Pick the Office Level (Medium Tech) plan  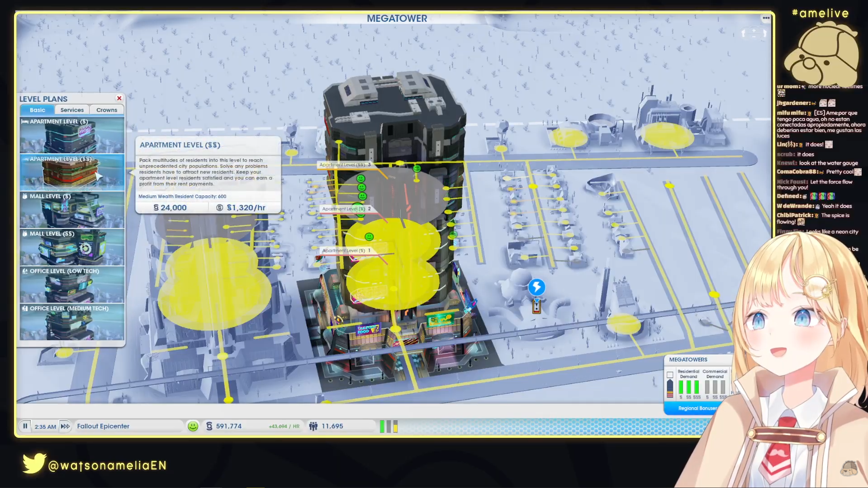tap(72, 322)
